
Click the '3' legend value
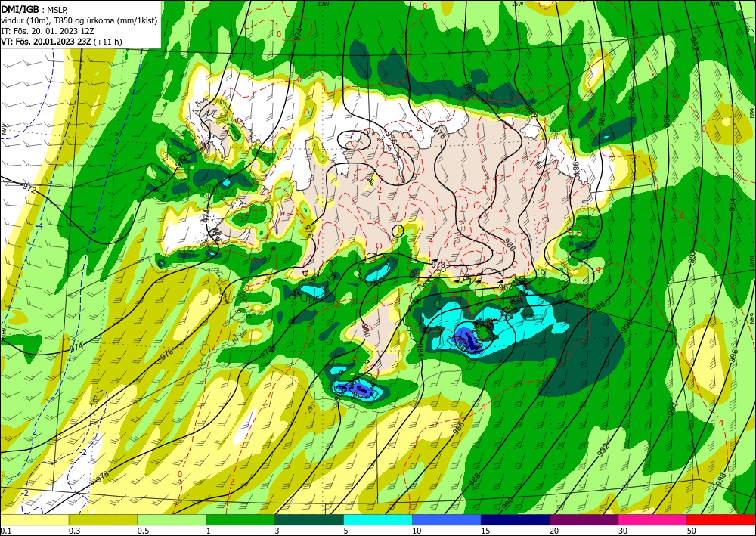coord(277,531)
